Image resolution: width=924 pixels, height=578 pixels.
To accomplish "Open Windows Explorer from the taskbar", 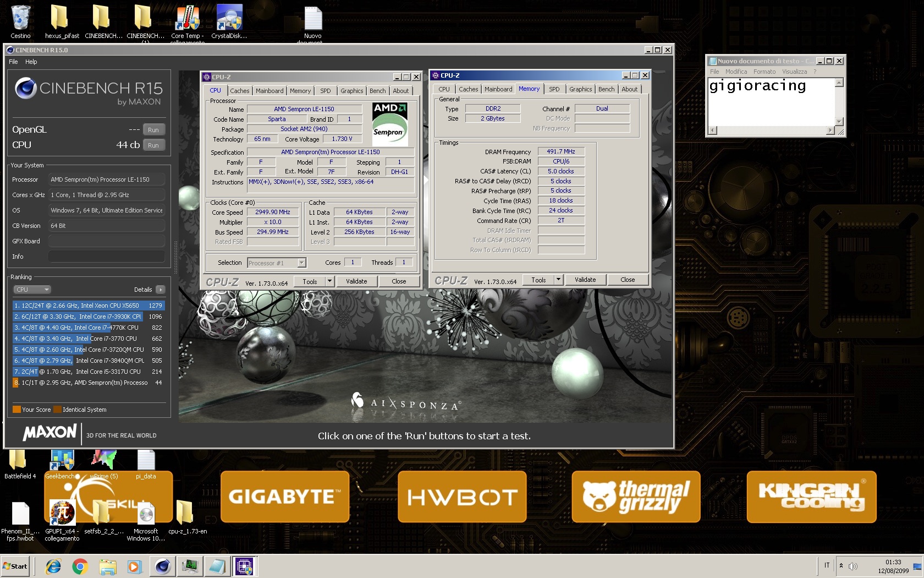I will click(108, 566).
